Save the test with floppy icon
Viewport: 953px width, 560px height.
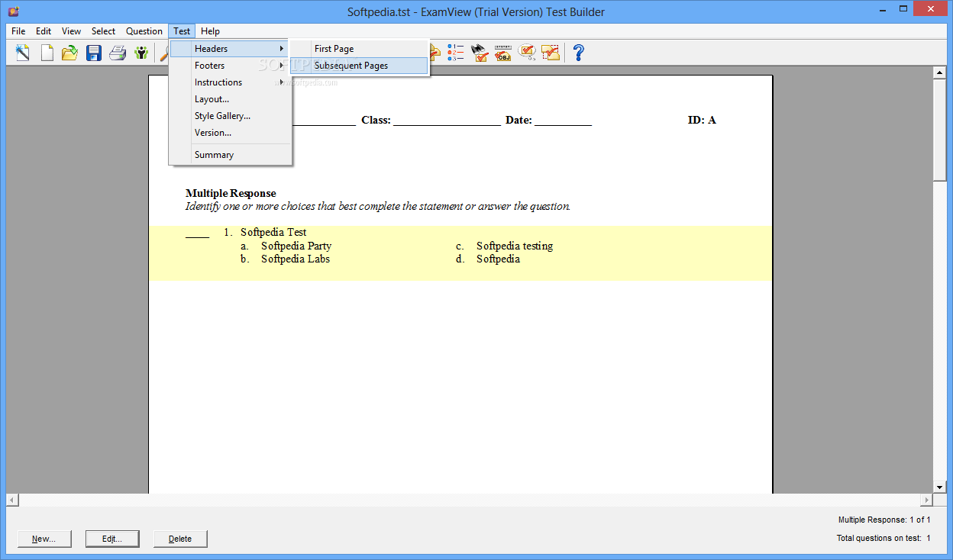click(x=94, y=53)
